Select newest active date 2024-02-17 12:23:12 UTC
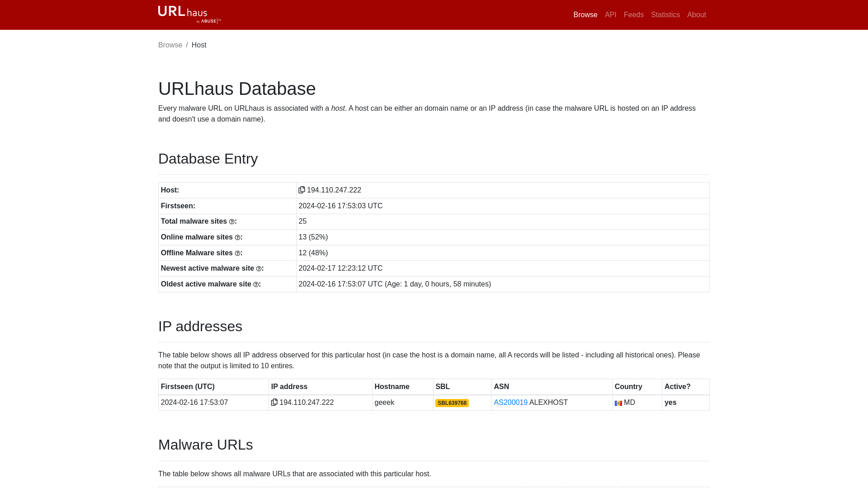868x488 pixels. (x=340, y=268)
